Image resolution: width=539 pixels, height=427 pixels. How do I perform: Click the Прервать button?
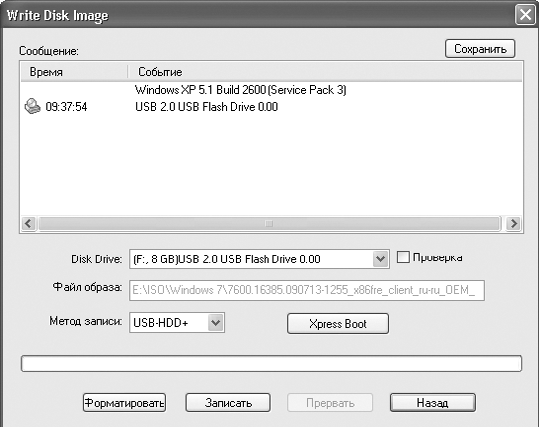pyautogui.click(x=330, y=403)
